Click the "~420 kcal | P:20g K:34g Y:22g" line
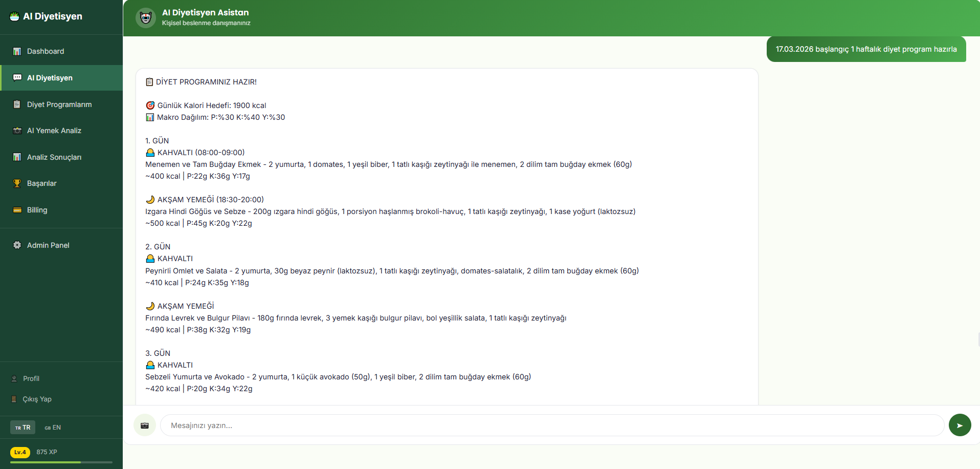Image resolution: width=980 pixels, height=469 pixels. [199, 389]
